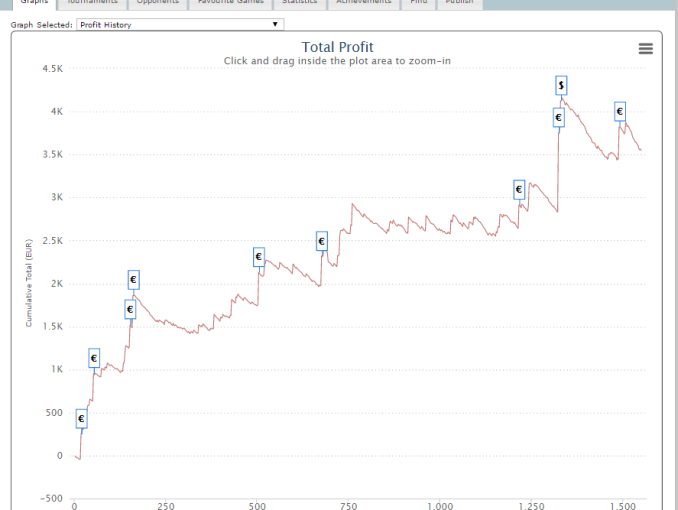Click the last euro flag marker near game 1,500
The image size is (678, 510).
[x=619, y=111]
